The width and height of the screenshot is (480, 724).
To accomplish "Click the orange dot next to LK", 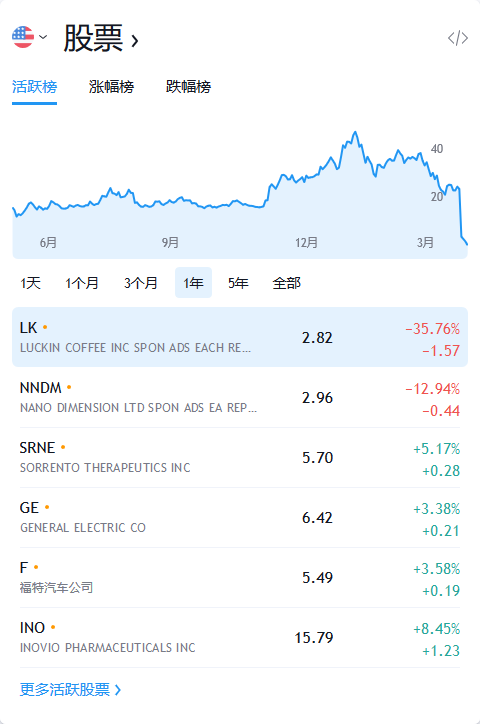I will [x=45, y=327].
